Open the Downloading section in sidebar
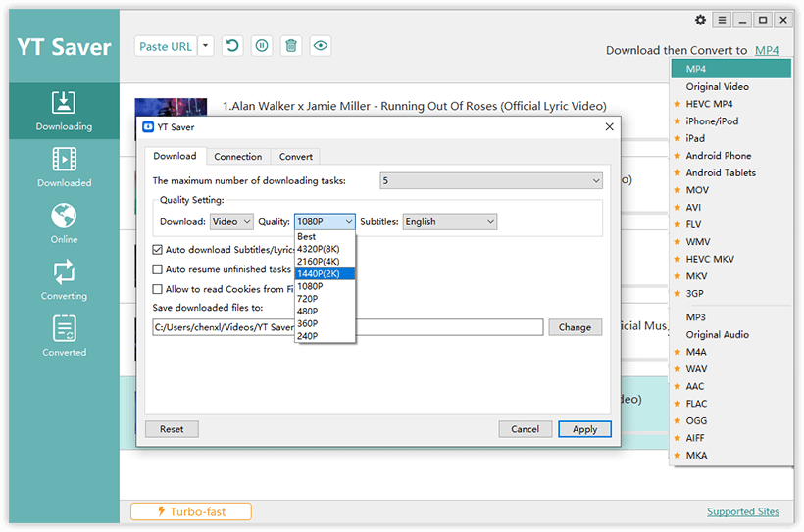The height and width of the screenshot is (532, 804). point(64,112)
